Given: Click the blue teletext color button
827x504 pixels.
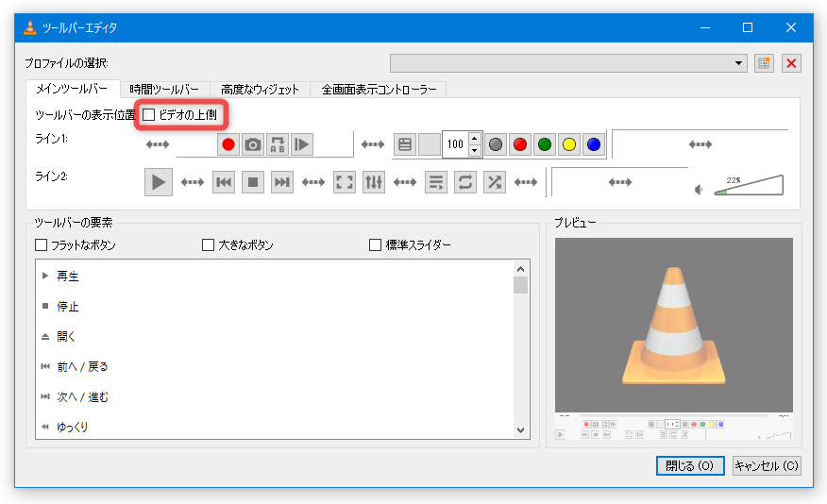Looking at the screenshot, I should point(594,144).
